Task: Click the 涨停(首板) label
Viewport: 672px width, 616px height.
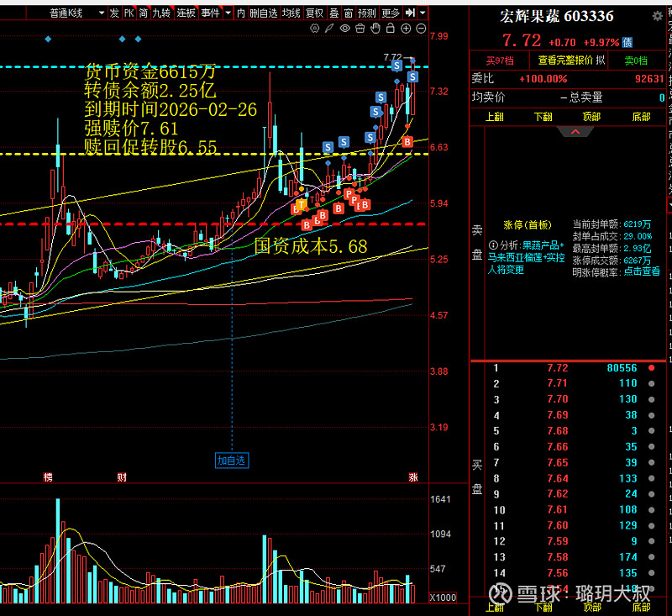Action: pos(528,225)
